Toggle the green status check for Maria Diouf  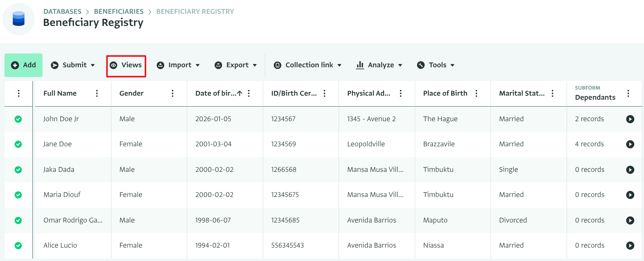click(x=18, y=195)
